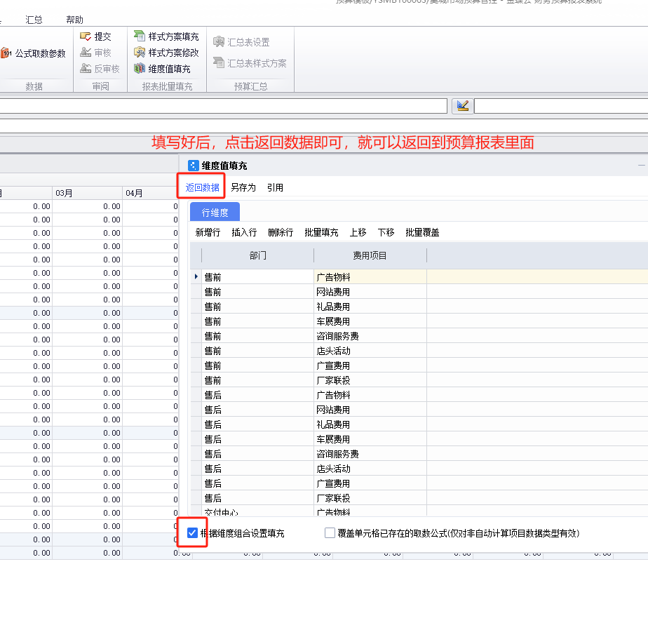Click the 03月 column header

coord(87,193)
